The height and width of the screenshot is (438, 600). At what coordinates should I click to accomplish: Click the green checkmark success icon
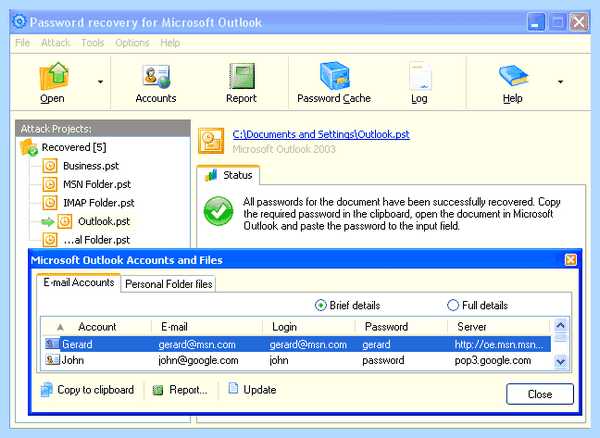(218, 211)
